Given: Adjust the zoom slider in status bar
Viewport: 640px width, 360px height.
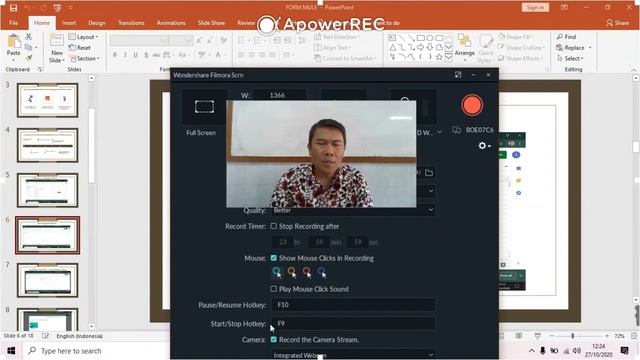Looking at the screenshot, I should point(573,336).
